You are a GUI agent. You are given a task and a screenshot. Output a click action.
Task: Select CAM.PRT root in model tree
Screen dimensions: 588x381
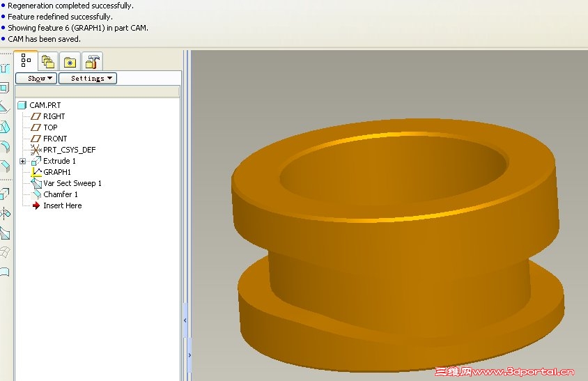pos(39,105)
